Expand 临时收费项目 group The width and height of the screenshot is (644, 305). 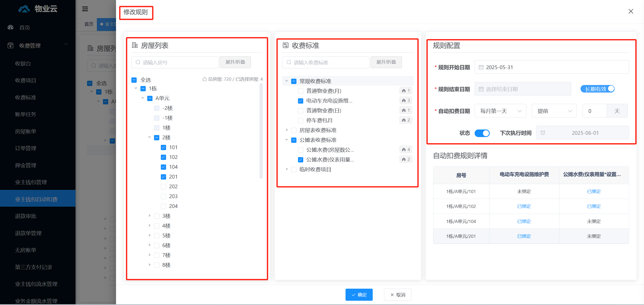pyautogui.click(x=287, y=169)
